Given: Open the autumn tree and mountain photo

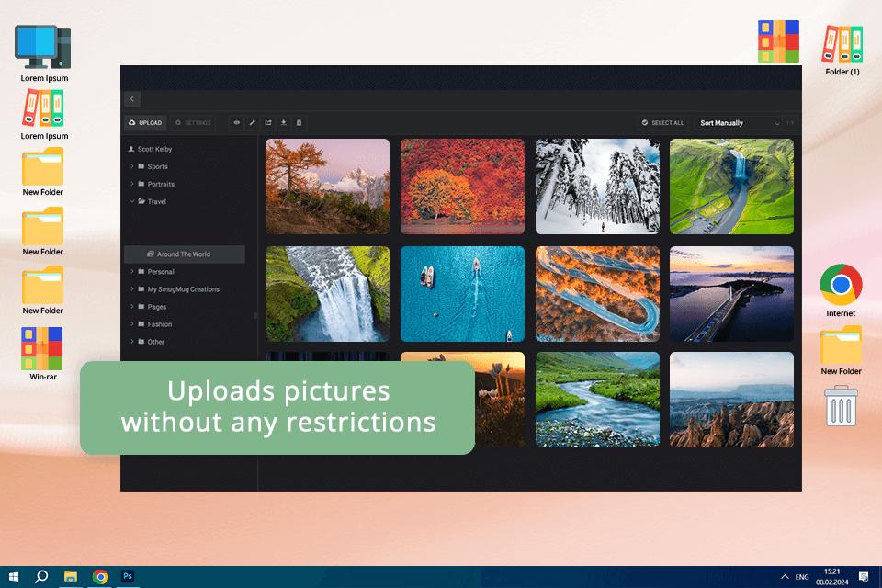Looking at the screenshot, I should (327, 187).
